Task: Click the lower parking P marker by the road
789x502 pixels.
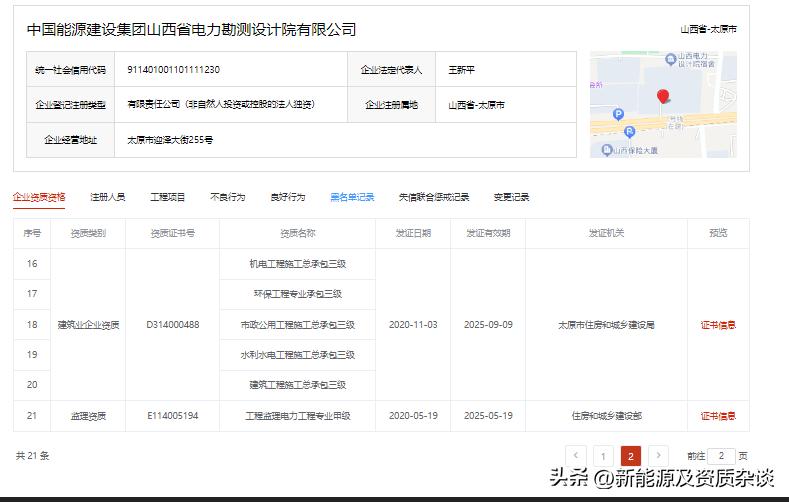Action: click(629, 132)
